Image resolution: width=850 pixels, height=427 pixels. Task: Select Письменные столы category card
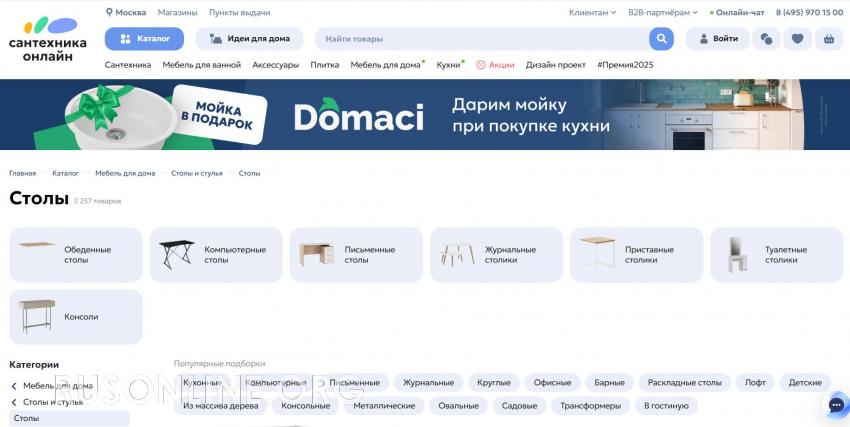pos(356,255)
